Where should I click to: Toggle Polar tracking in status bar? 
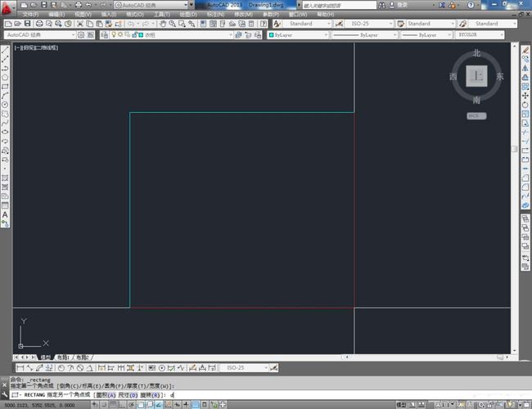coord(131,405)
